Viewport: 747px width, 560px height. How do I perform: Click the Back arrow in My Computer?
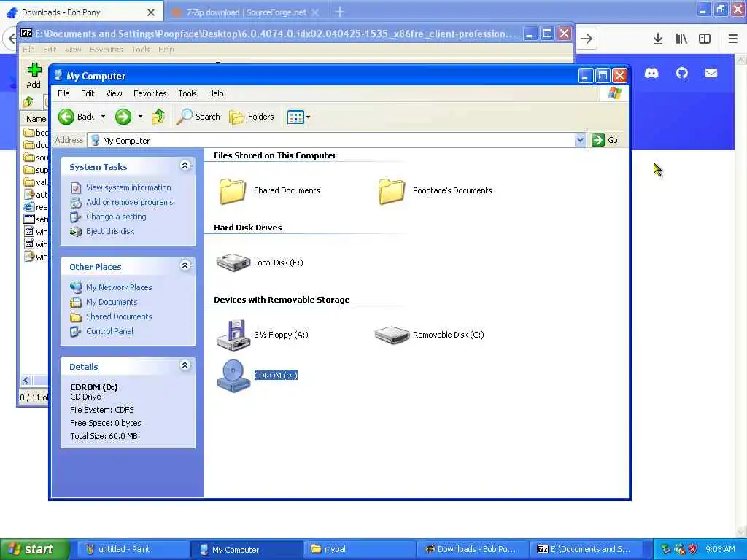point(66,117)
